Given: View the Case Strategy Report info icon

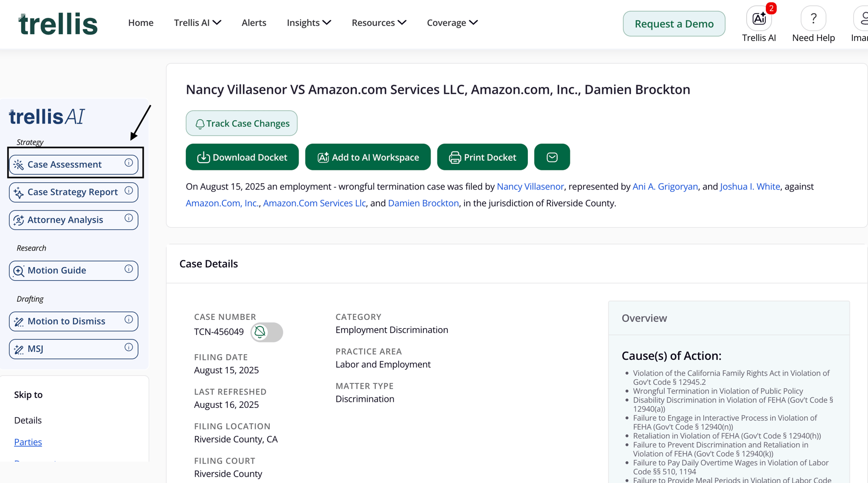Looking at the screenshot, I should [x=128, y=190].
